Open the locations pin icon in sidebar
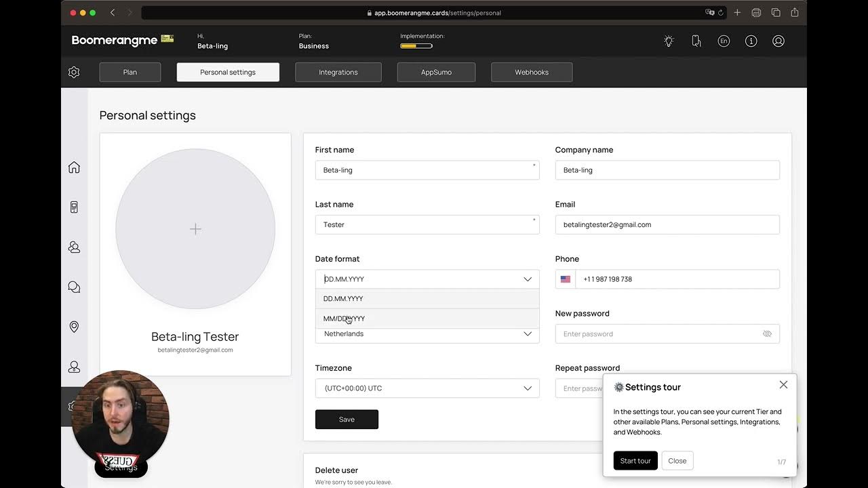Screen dimensions: 868x488 74,327
